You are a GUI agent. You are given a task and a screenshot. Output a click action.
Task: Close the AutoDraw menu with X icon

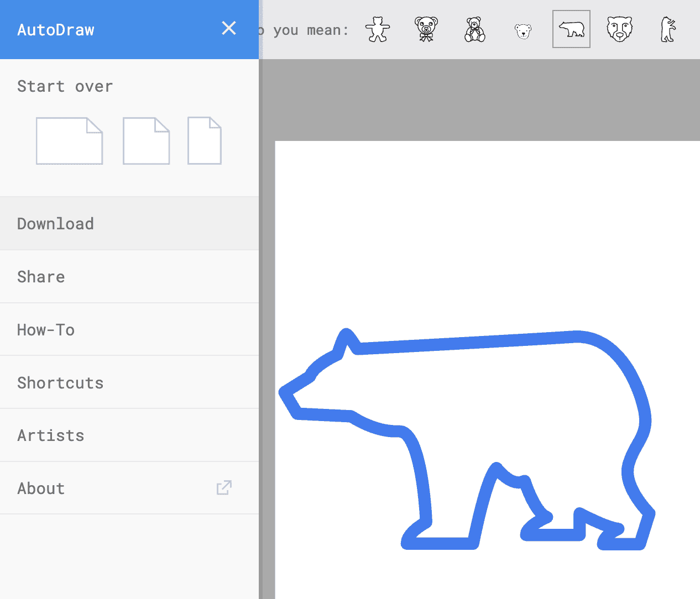coord(229,28)
